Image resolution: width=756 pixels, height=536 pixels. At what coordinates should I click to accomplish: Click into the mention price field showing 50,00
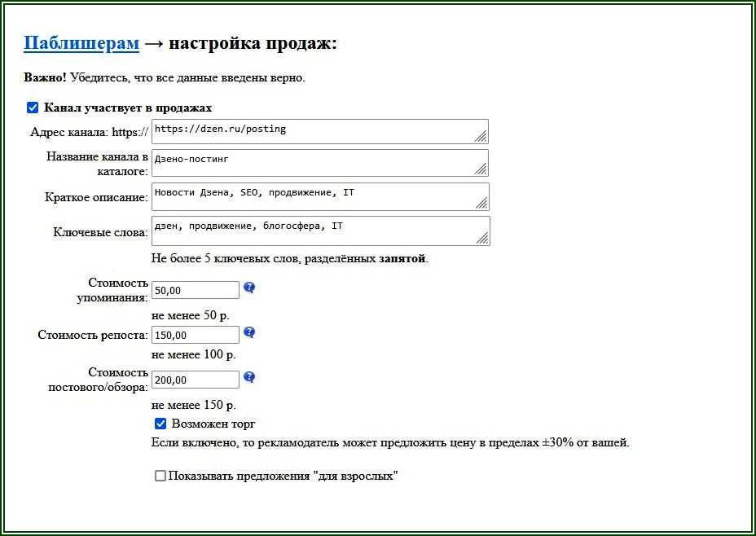(194, 289)
